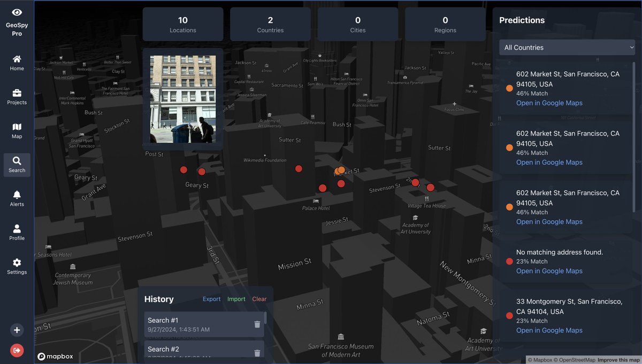Click Mission St label on map
This screenshot has width=642, height=364.
(x=294, y=264)
